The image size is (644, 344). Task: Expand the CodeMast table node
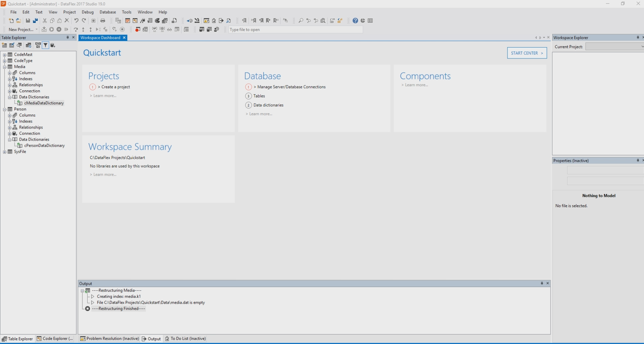(x=4, y=55)
